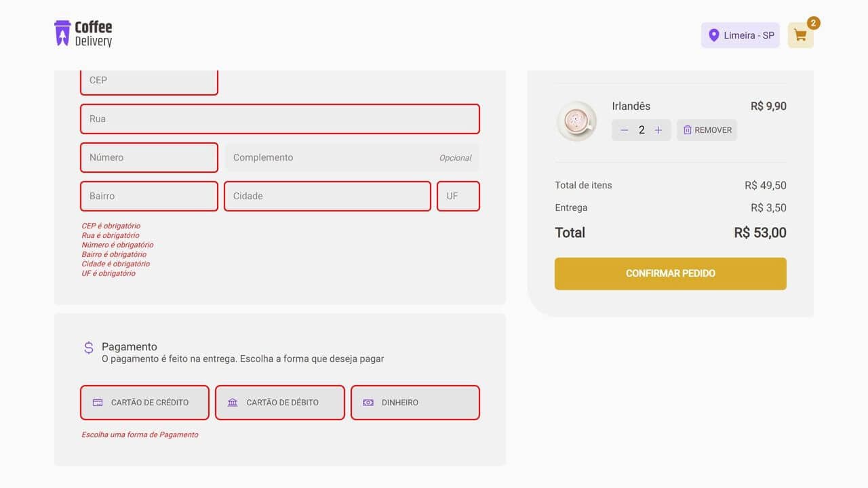Click the dollar sign Pagamento icon
Image resolution: width=868 pixels, height=488 pixels.
tap(88, 347)
